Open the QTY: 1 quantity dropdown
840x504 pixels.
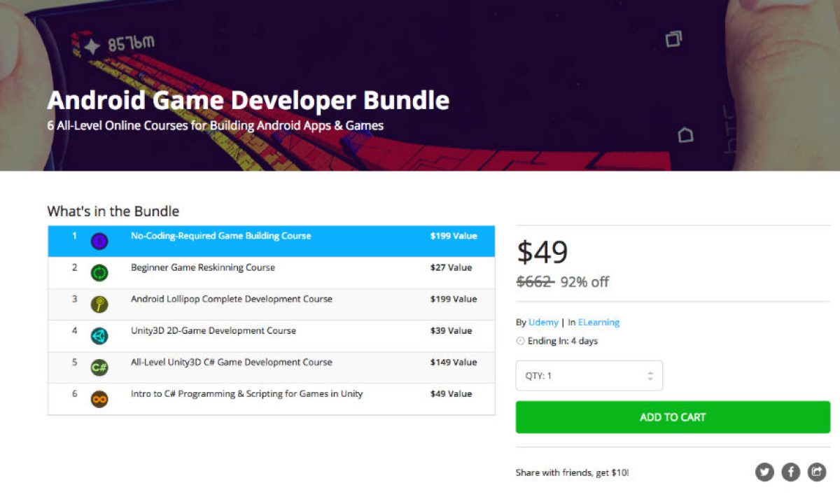point(589,376)
